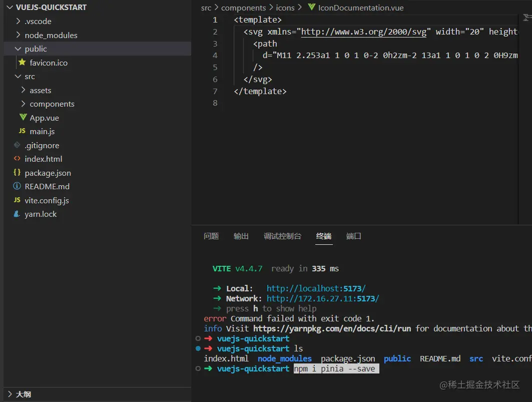Open the w3.org svg URL in code
Screen dimensions: 532x402
pos(364,32)
